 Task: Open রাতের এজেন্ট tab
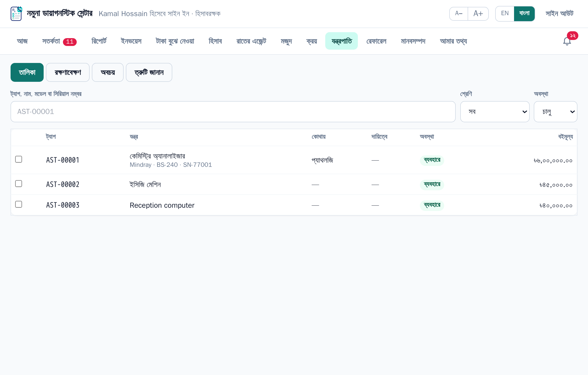tap(251, 41)
